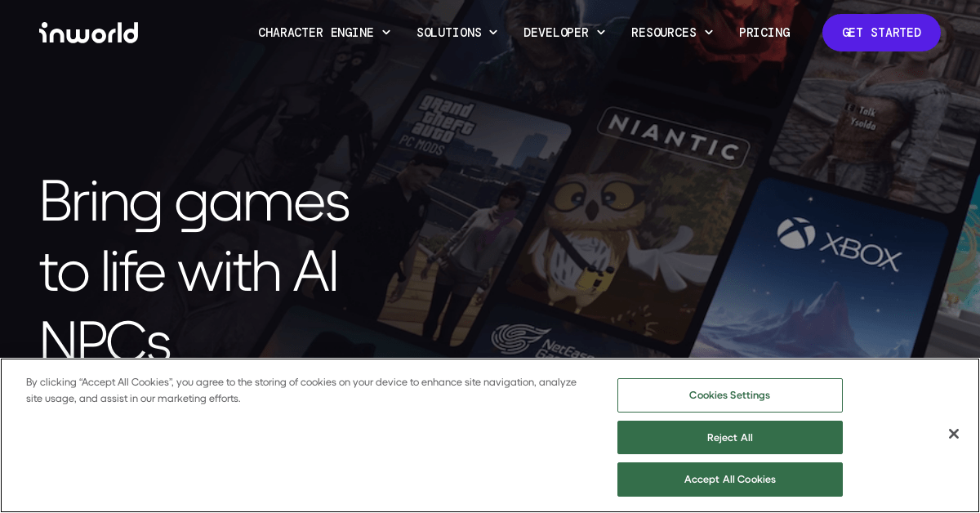This screenshot has width=980, height=513.
Task: Accept all cookies
Action: [x=730, y=480]
